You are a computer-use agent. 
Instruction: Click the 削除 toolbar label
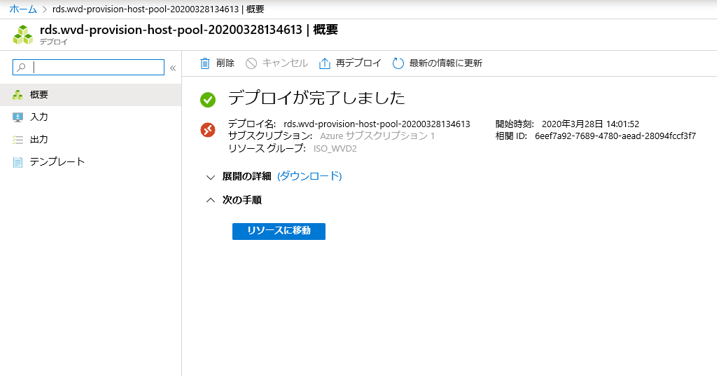coord(225,63)
